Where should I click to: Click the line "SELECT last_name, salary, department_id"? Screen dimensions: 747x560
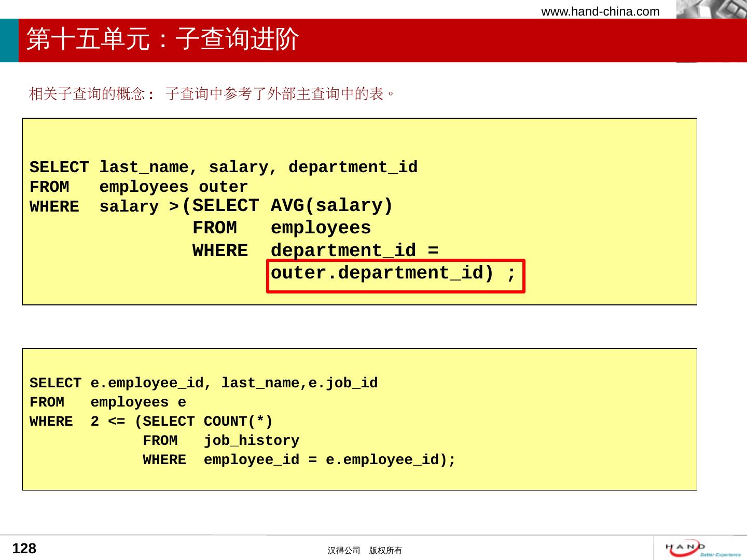click(x=224, y=167)
